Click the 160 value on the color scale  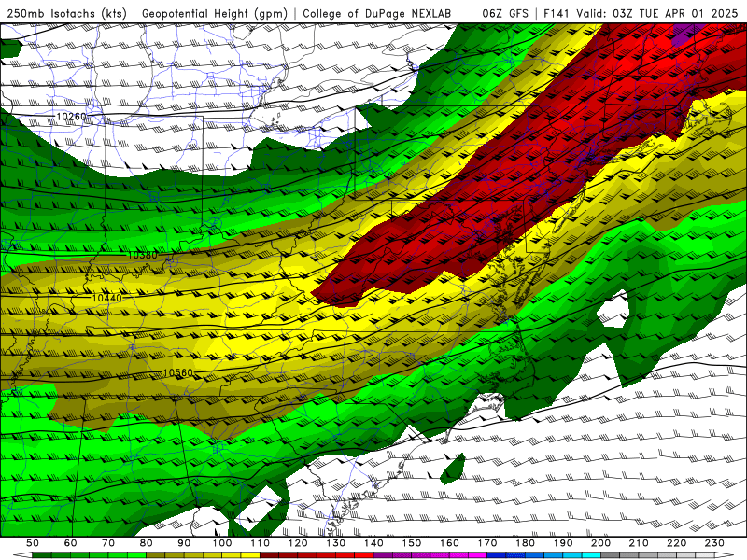click(x=449, y=543)
